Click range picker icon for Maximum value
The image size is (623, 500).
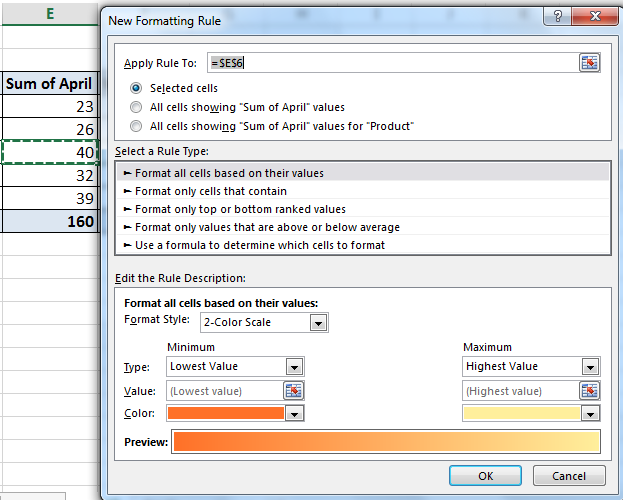coord(590,391)
